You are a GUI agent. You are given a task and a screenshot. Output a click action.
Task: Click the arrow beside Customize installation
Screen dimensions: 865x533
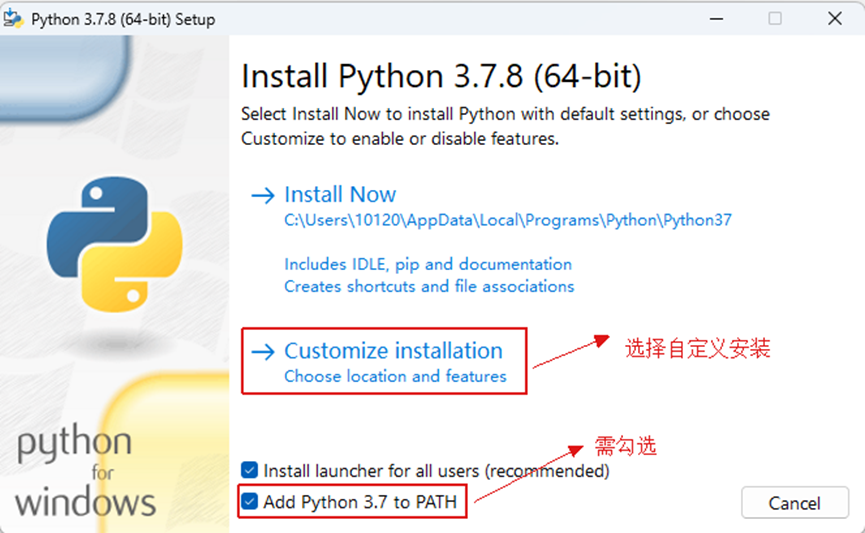pos(263,351)
